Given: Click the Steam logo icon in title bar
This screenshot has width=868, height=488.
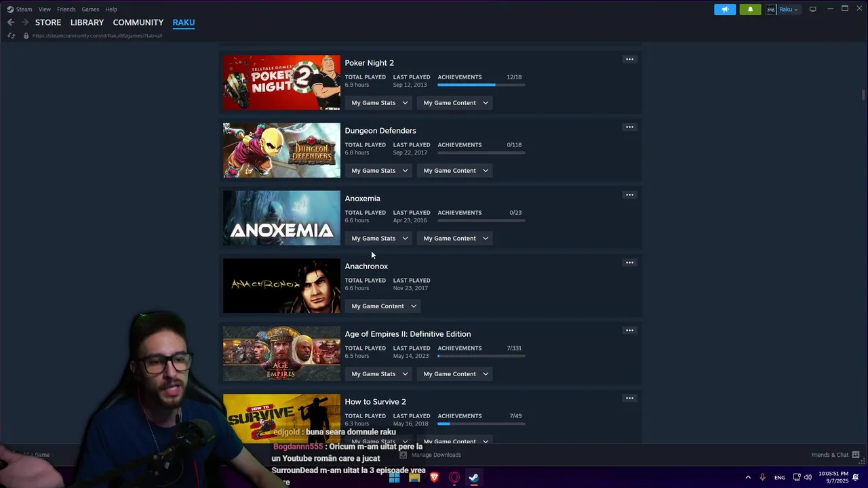Looking at the screenshot, I should pos(10,9).
